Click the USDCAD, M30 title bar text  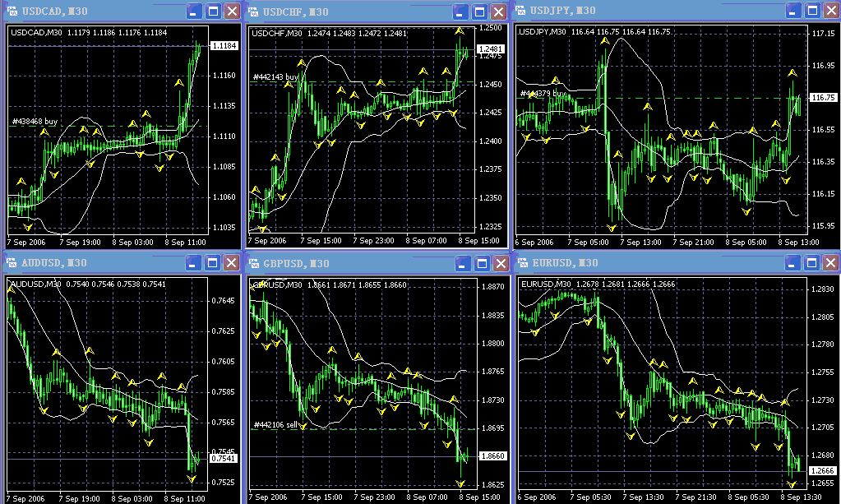pyautogui.click(x=55, y=11)
